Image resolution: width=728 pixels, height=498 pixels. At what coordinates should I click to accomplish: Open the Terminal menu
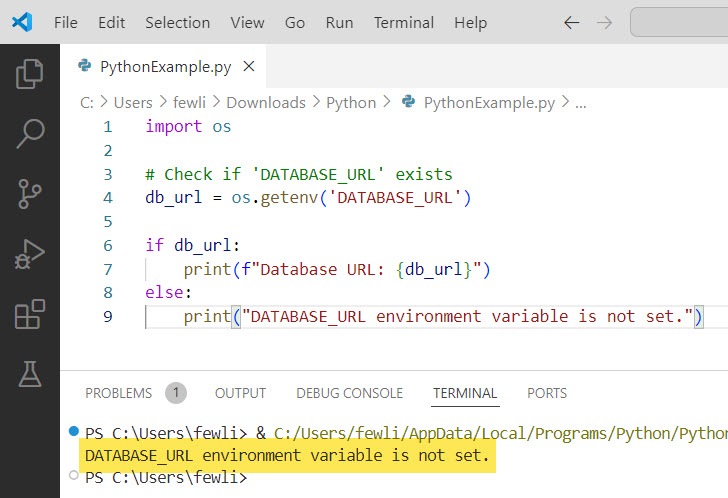pos(404,22)
